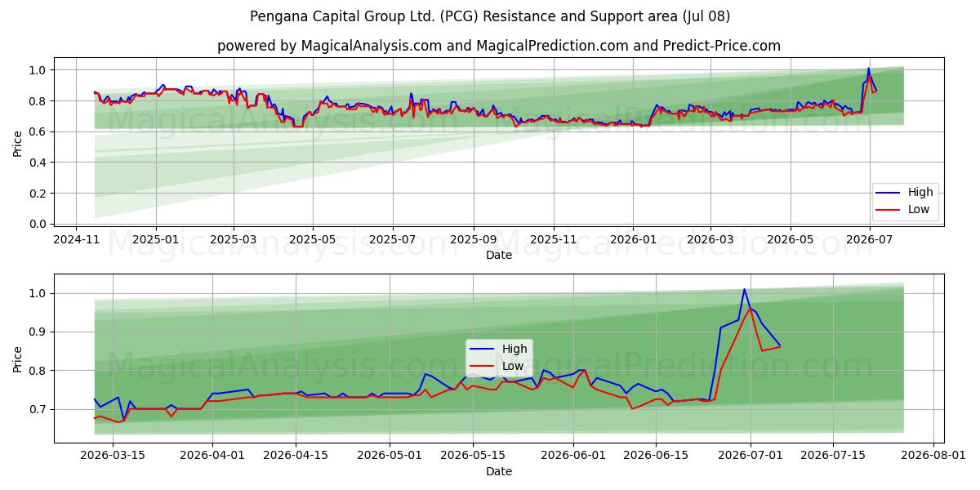Click the upper chart '0.2' price tick

40,194
